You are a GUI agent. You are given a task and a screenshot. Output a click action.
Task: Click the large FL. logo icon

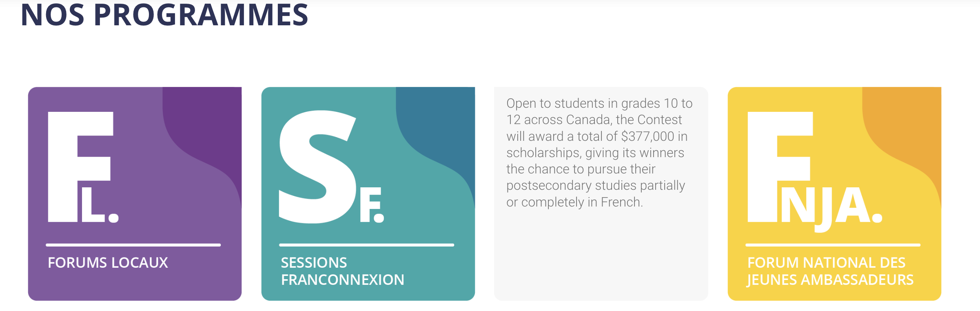[x=83, y=167]
